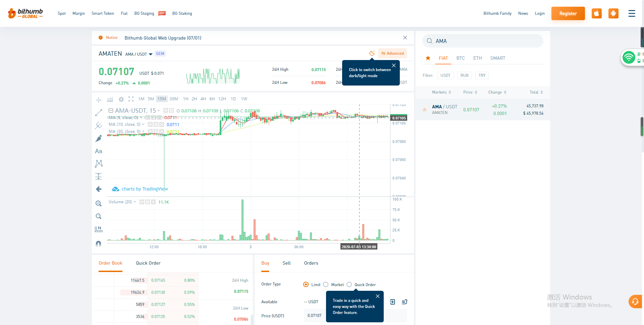The width and height of the screenshot is (644, 325).
Task: Open the hamburger menu
Action: click(632, 13)
